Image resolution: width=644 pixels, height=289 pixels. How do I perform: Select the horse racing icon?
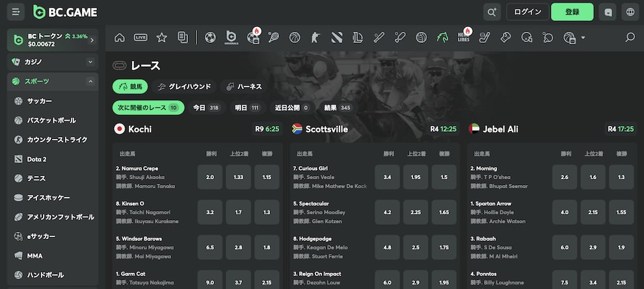[442, 38]
